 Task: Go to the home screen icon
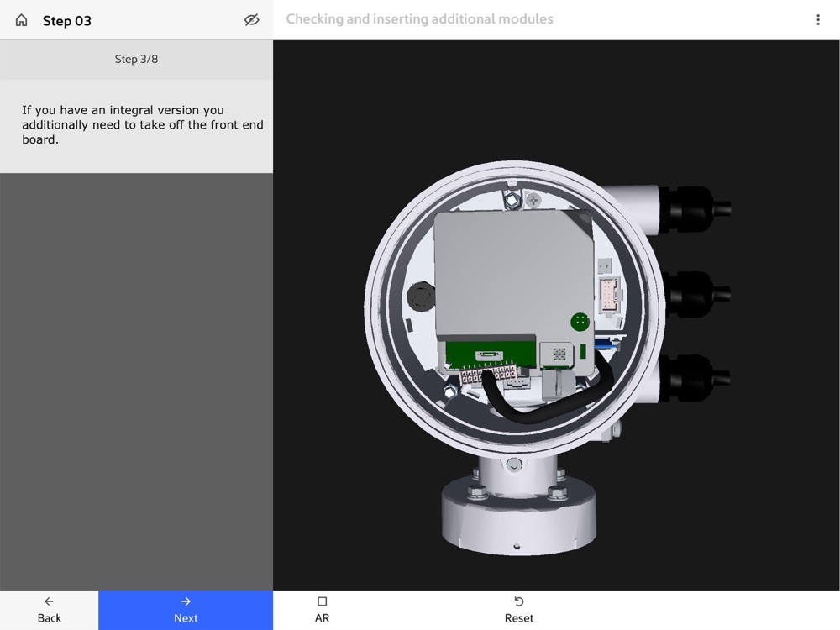(22, 20)
